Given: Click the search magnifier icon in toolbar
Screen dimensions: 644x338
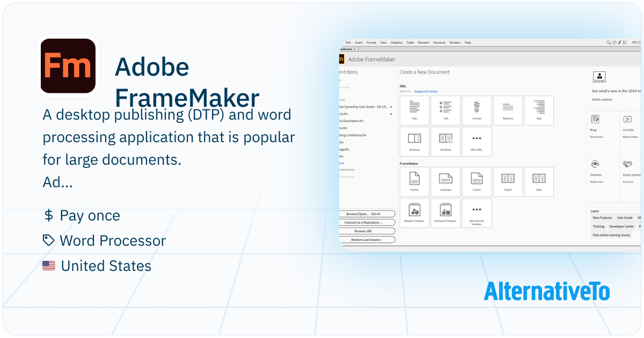Looking at the screenshot, I should point(609,42).
